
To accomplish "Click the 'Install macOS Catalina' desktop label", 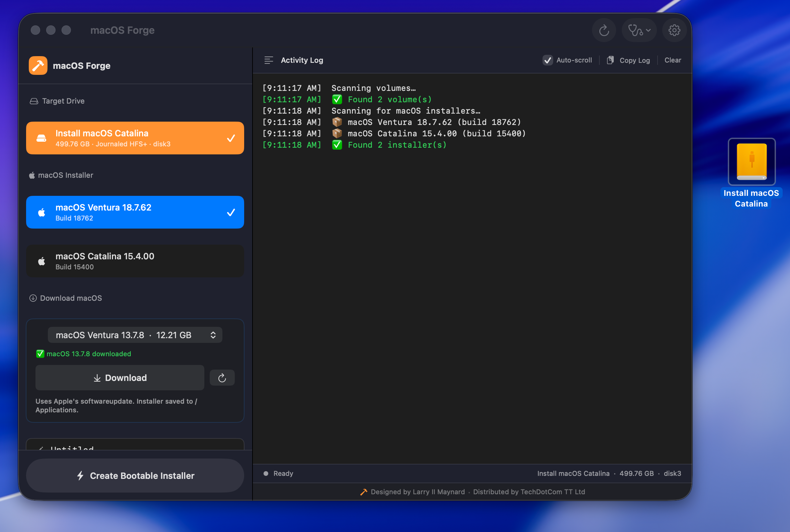I will tap(751, 198).
